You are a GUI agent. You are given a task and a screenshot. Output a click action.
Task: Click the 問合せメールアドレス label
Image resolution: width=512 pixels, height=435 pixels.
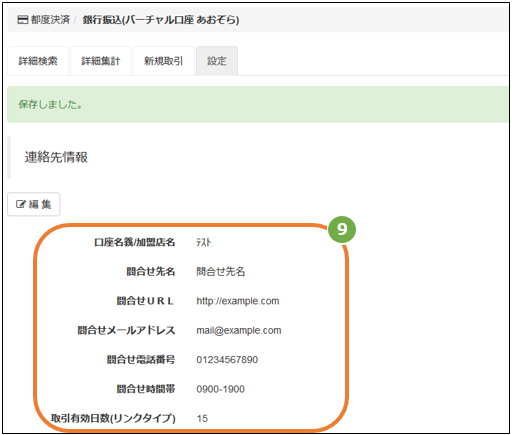click(126, 330)
